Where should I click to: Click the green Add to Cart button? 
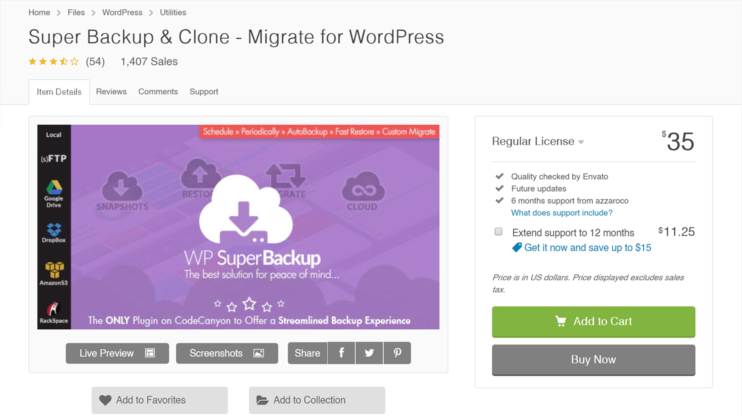[x=593, y=322]
